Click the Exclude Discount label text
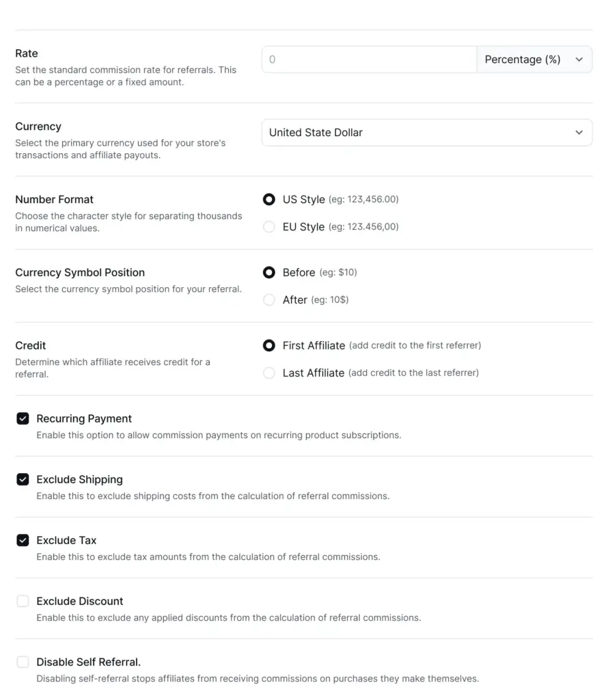 (80, 602)
